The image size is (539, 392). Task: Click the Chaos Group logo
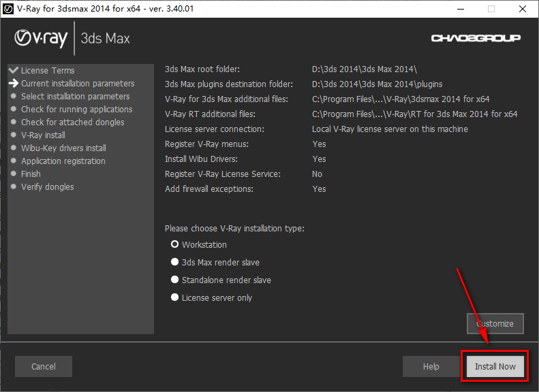click(476, 38)
